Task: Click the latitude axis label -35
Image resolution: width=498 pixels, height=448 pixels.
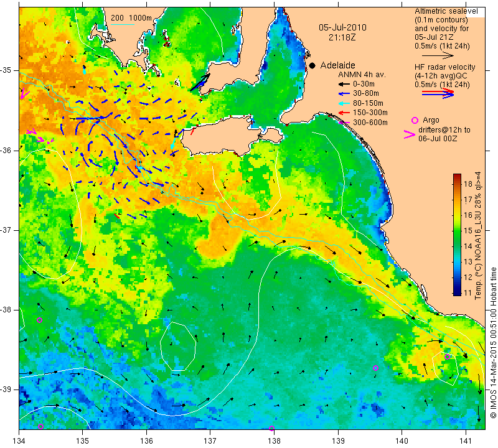Action: 6,70
